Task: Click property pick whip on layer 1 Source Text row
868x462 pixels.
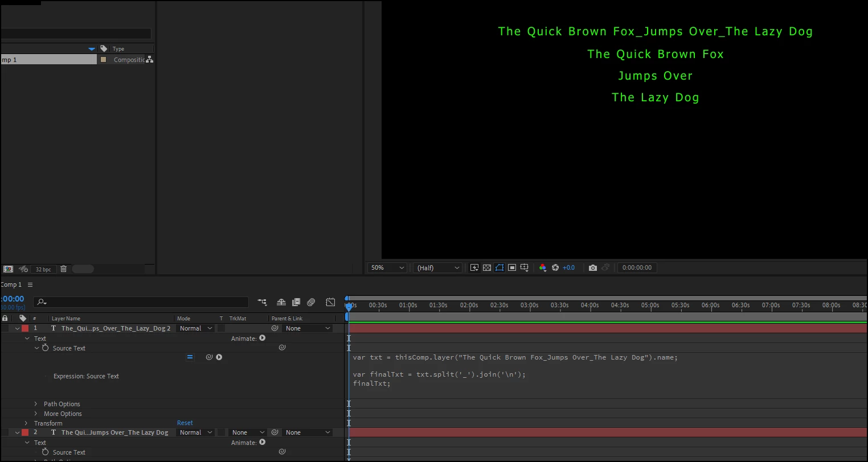Action: click(282, 347)
